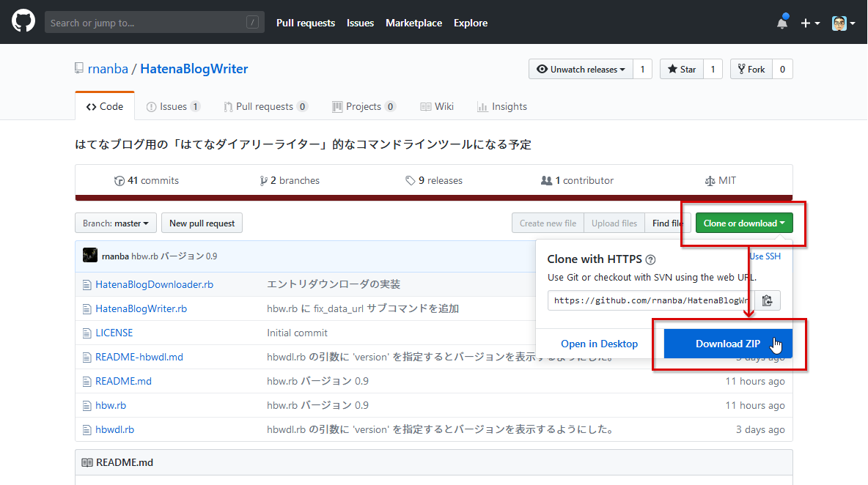The height and width of the screenshot is (485, 868).
Task: Open the Initial commit message link
Action: (297, 333)
